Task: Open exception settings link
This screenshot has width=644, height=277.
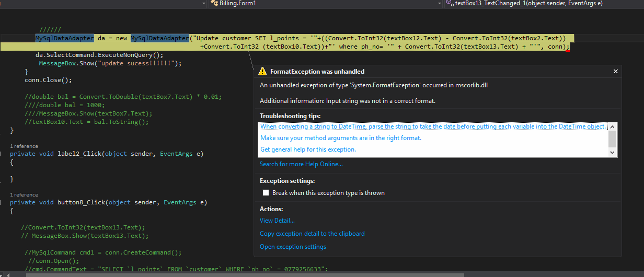Action: tap(293, 247)
